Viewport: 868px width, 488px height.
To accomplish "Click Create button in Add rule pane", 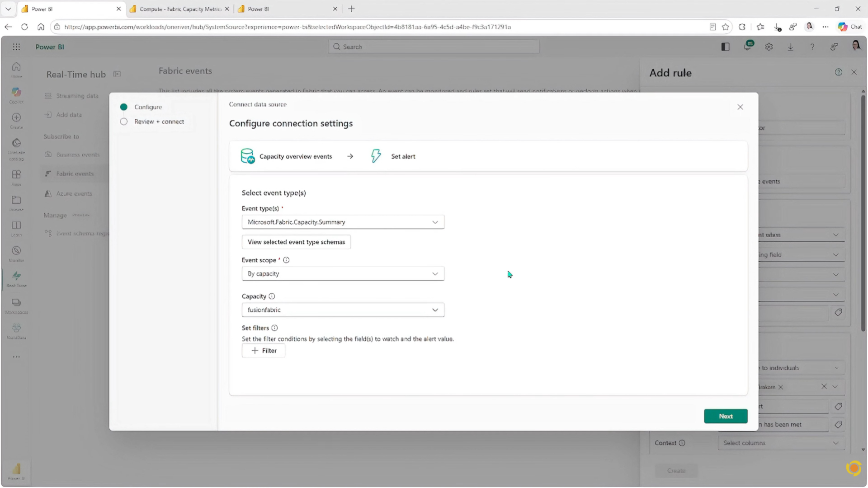I will coord(676,470).
